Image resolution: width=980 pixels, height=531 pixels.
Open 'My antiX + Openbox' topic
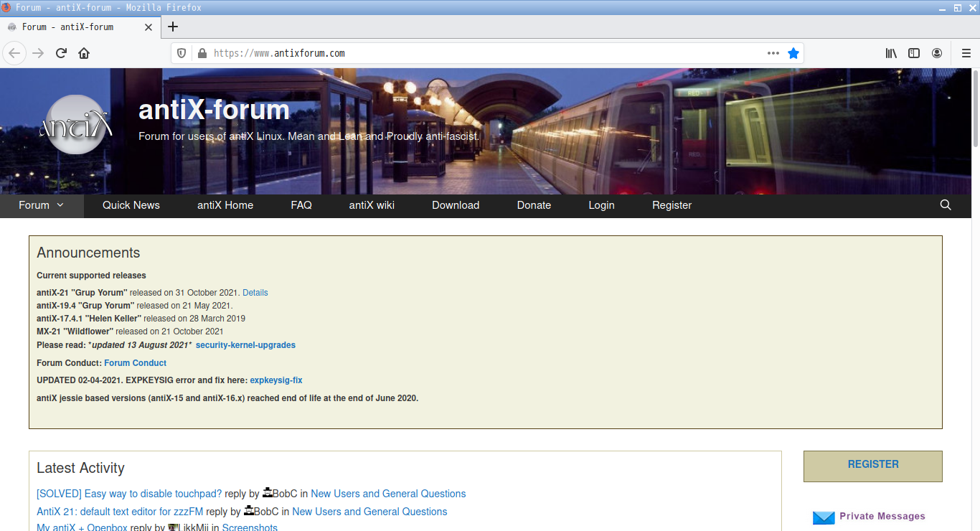82,527
